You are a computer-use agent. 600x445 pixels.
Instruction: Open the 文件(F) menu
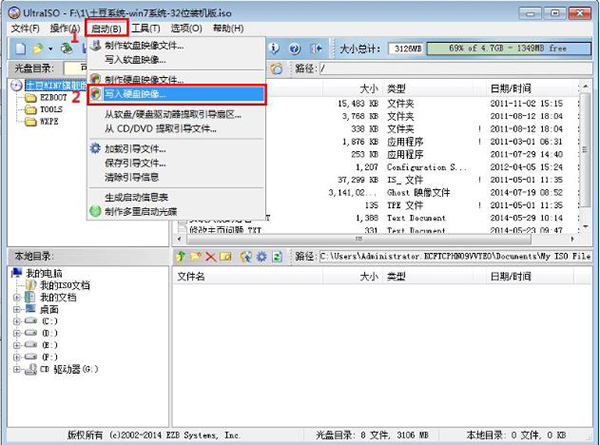[25, 28]
